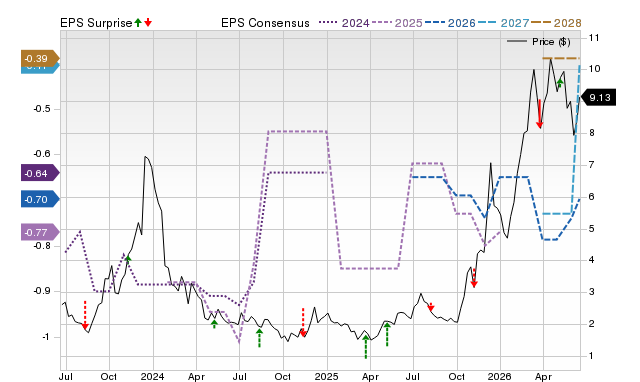Click the 4 label on the price axis
The height and width of the screenshot is (382, 640).
(591, 260)
